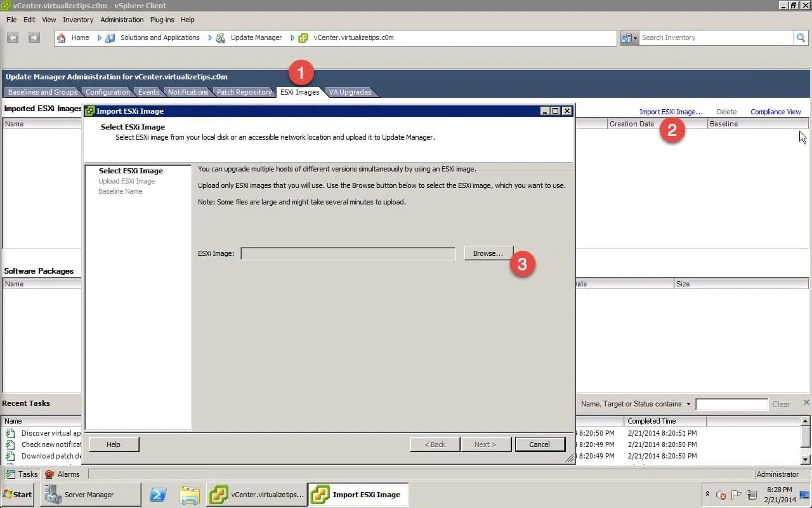
Task: Click the scroll-up arrow in Recent Tasks
Action: (x=806, y=421)
